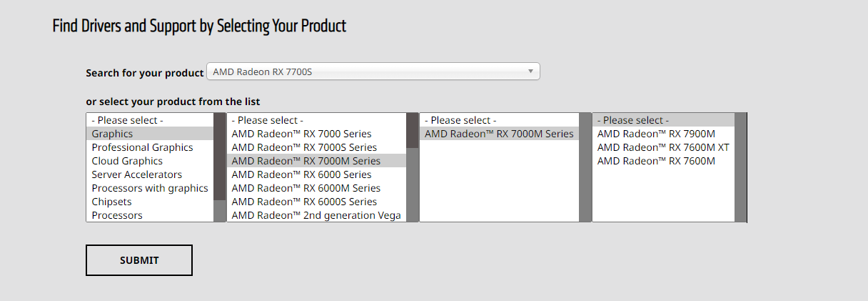
Task: Select Graphics in the category list
Action: click(x=112, y=134)
